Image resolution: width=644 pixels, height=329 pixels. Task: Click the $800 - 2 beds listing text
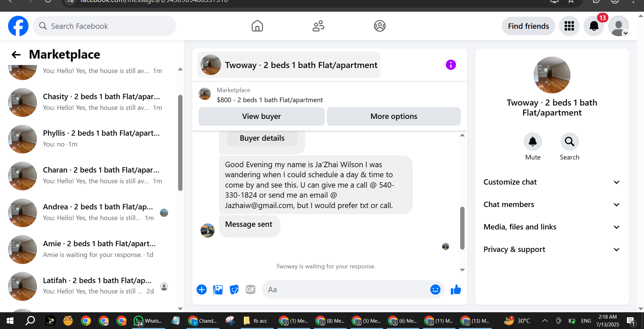click(x=270, y=100)
